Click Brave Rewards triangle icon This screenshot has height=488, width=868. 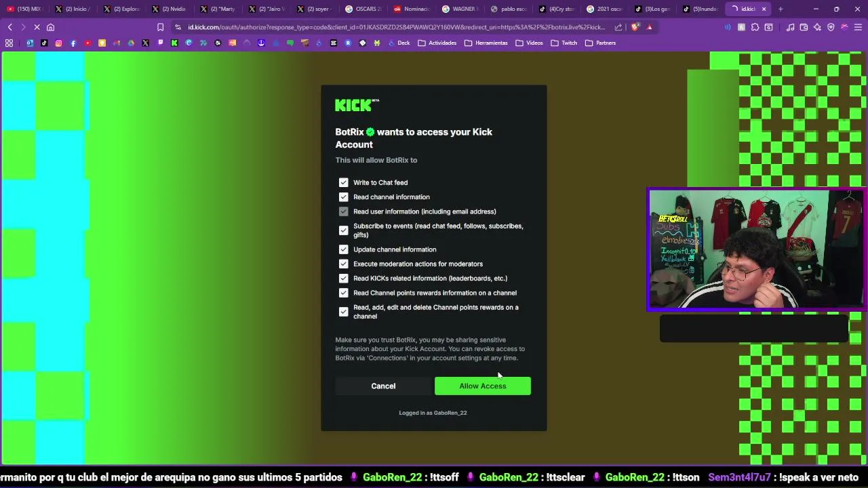point(649,27)
